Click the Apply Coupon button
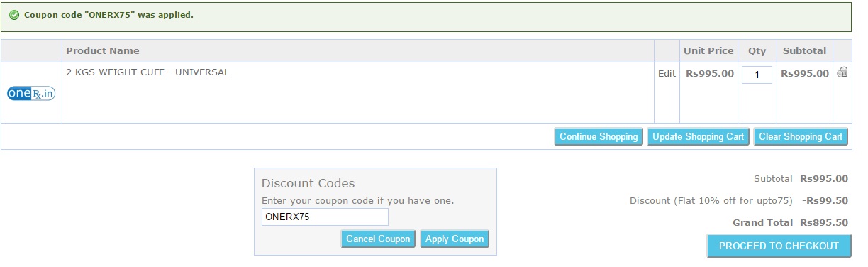Viewport: 868px width, 267px height. tap(455, 239)
